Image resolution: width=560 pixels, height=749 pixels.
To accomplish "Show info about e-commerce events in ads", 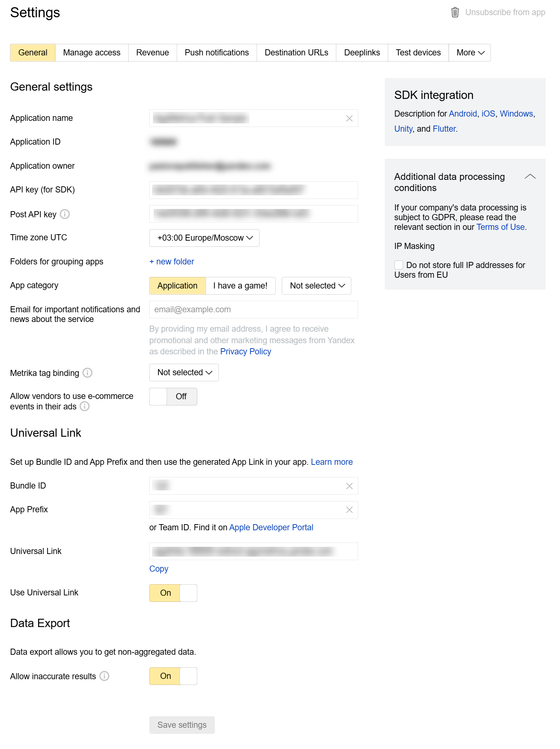I will coord(85,407).
